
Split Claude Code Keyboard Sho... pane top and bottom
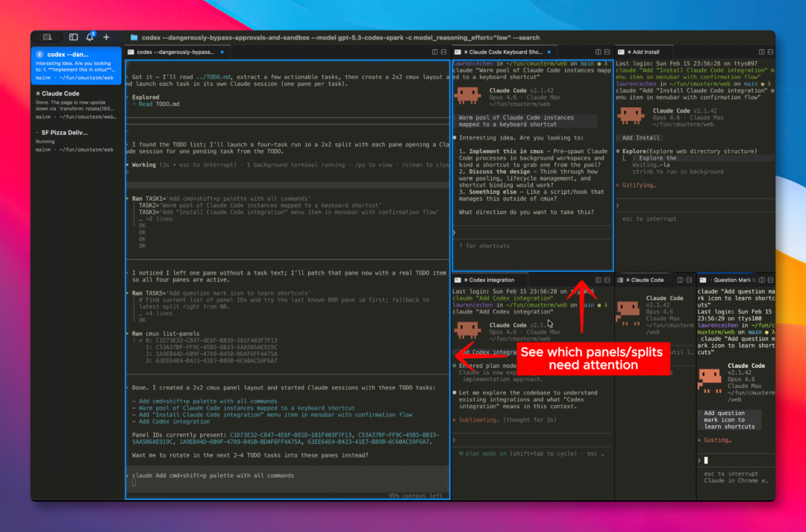click(x=607, y=52)
